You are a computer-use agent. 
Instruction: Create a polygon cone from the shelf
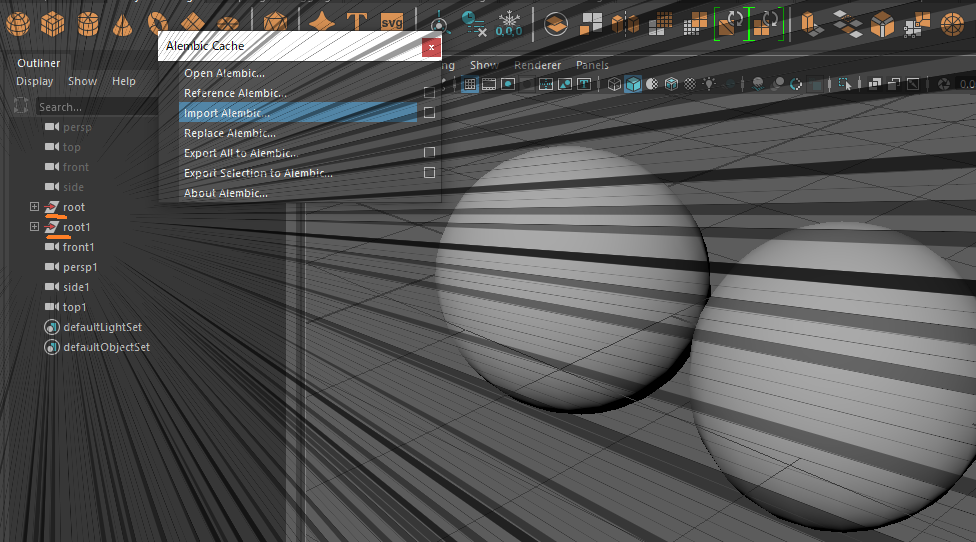[123, 24]
